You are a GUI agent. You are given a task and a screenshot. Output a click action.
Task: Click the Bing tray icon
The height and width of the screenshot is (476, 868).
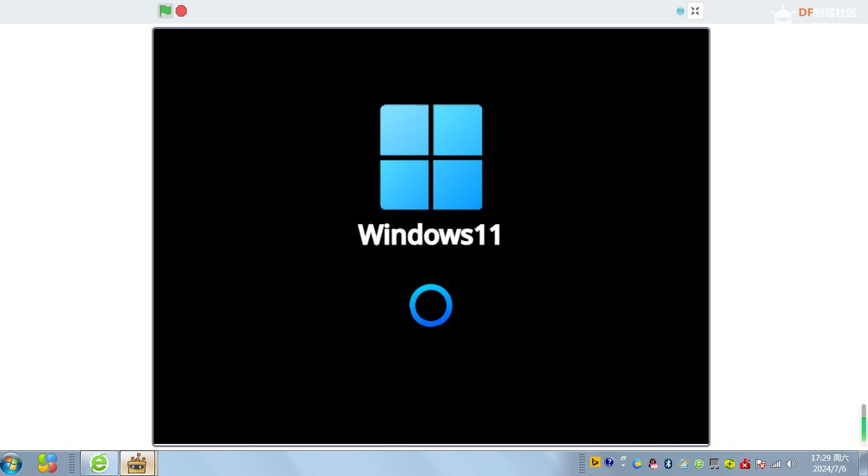[595, 462]
